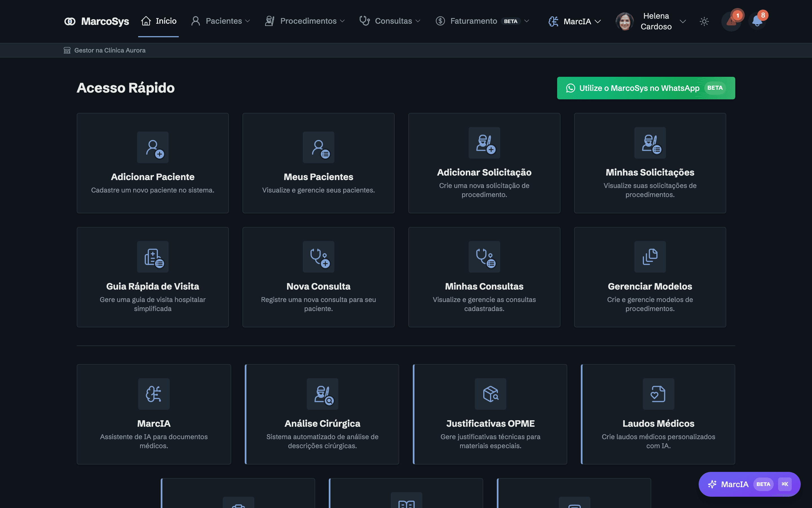This screenshot has width=812, height=508.
Task: Open the MarcIA brain icon card
Action: 154,394
